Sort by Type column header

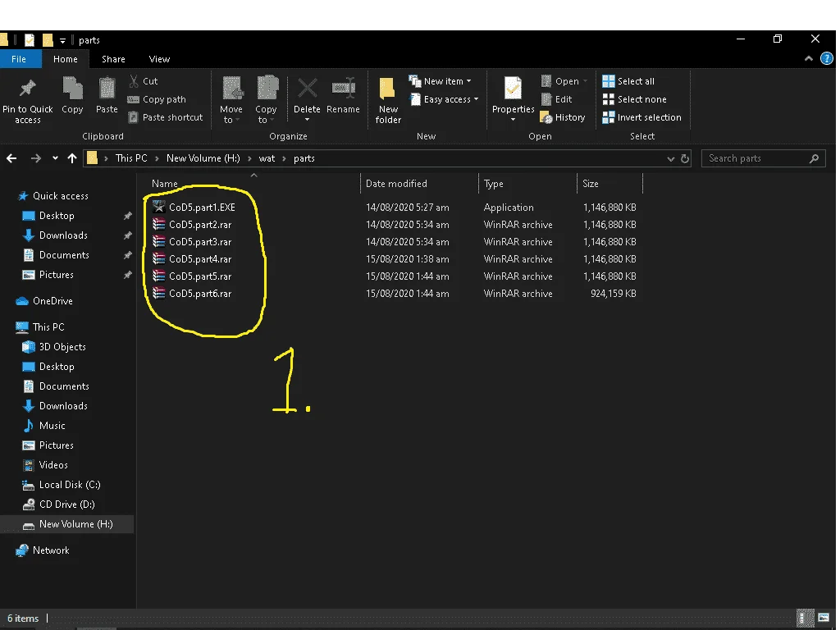[x=493, y=183]
